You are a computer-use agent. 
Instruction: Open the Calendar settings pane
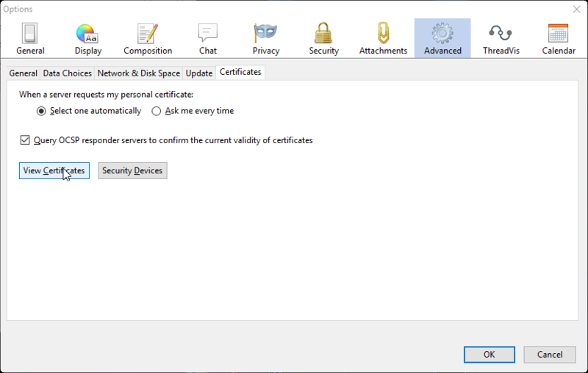(x=559, y=38)
